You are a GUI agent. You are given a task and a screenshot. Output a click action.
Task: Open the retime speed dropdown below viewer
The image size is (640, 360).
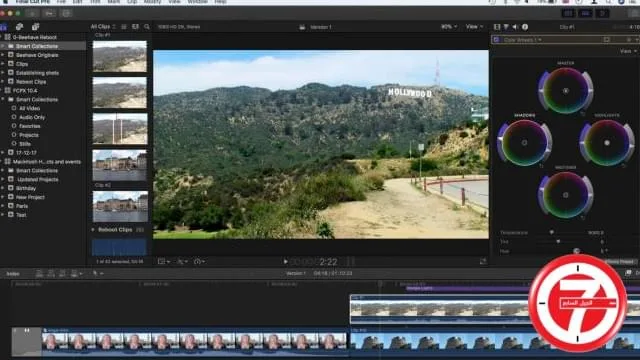(x=199, y=261)
